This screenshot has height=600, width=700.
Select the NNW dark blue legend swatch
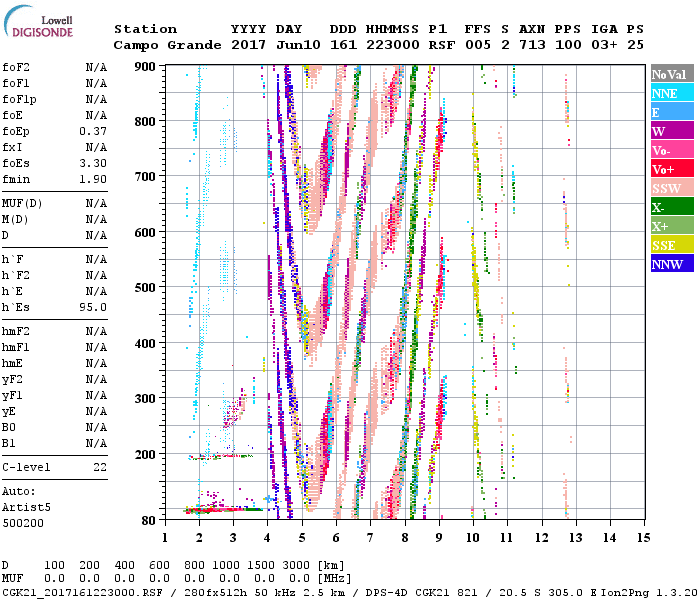click(672, 263)
